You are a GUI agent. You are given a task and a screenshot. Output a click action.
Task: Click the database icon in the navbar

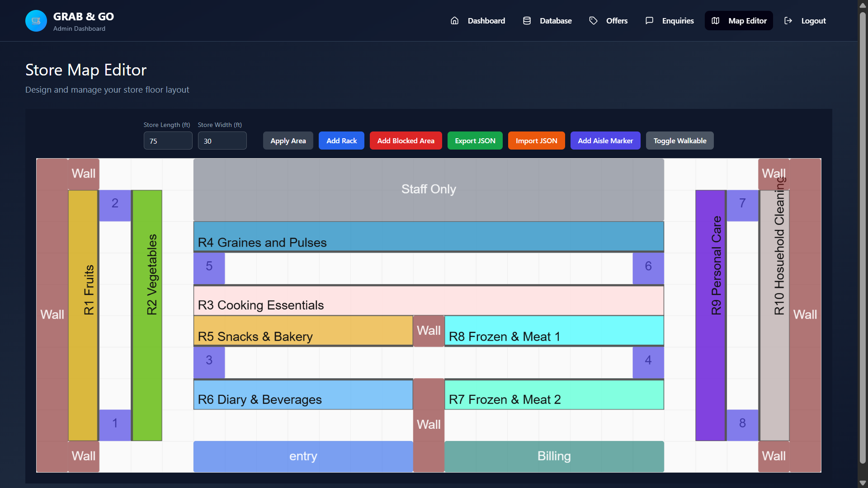(x=527, y=21)
